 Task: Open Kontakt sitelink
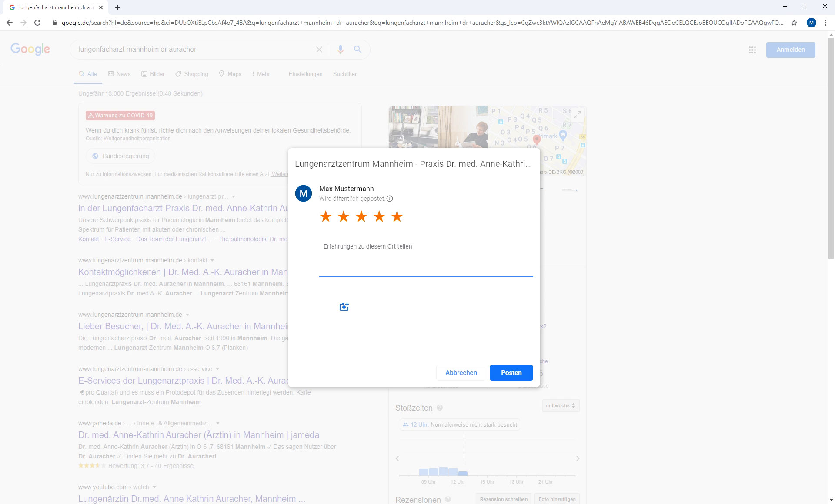coord(89,239)
